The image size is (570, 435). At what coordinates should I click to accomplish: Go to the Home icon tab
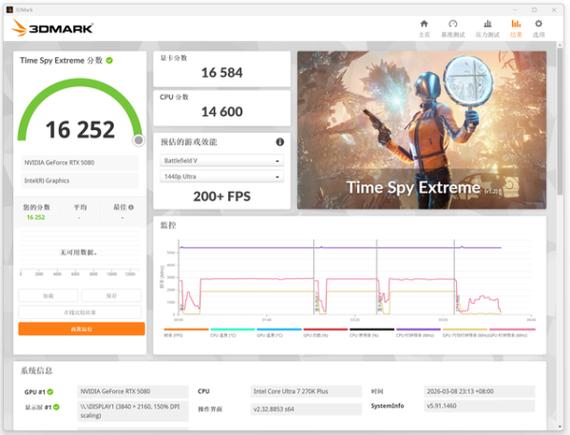click(x=424, y=28)
